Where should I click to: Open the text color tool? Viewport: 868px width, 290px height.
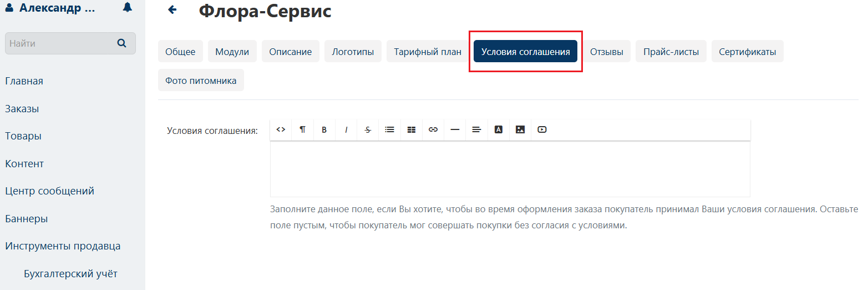click(498, 129)
